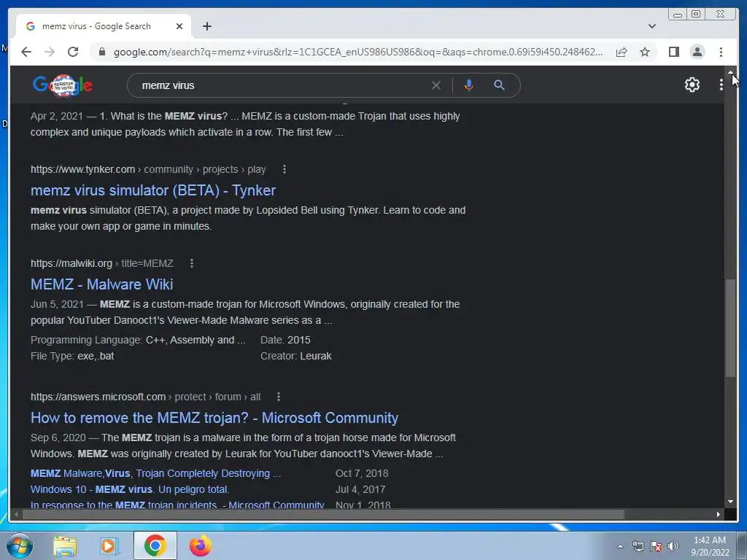Open clock showing 1:42 AM
Image resolution: width=747 pixels, height=560 pixels.
710,546
